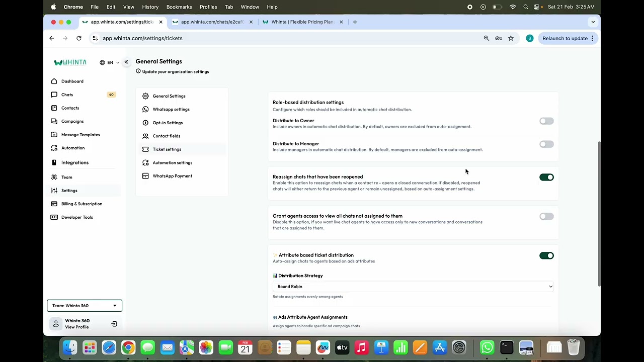644x362 pixels.
Task: Click the 40 unread chats badge
Action: tap(111, 95)
